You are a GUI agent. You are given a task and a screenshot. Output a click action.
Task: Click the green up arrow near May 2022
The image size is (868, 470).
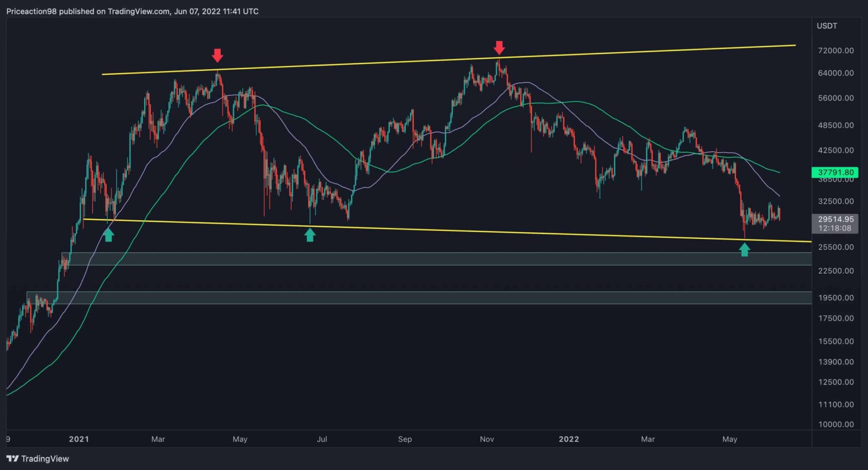pos(744,249)
